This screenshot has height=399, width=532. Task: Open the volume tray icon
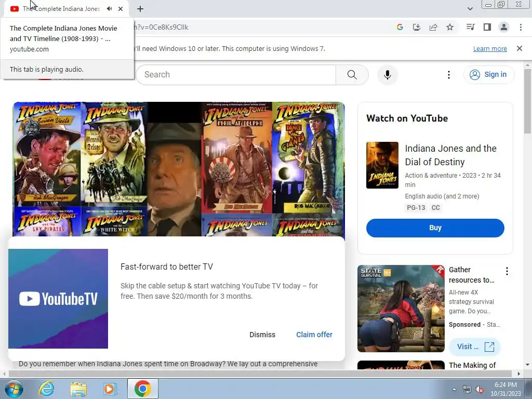click(480, 389)
